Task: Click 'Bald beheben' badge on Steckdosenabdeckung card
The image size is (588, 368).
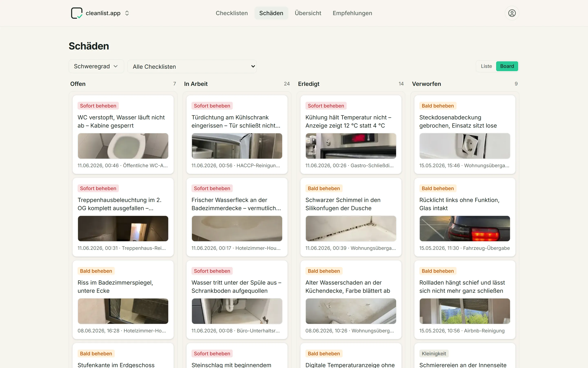Action: pyautogui.click(x=438, y=106)
